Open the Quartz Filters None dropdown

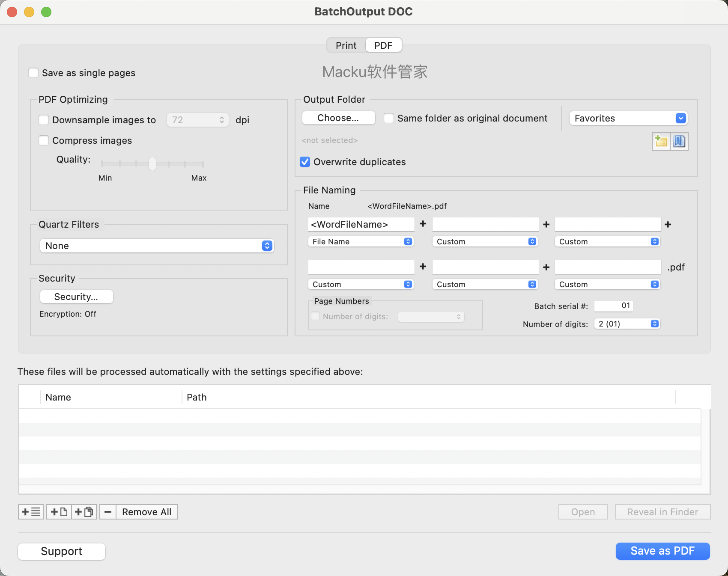click(x=157, y=246)
